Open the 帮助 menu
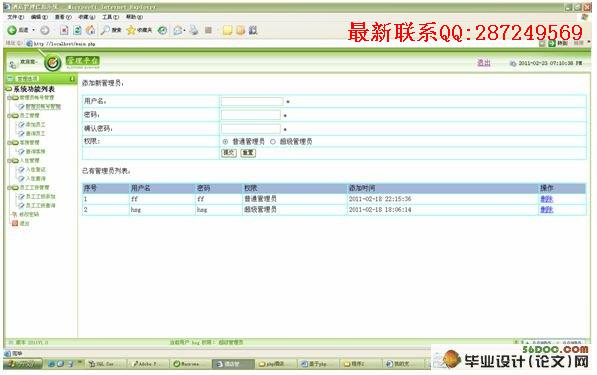Viewport: 597px width, 375px height. pos(134,17)
